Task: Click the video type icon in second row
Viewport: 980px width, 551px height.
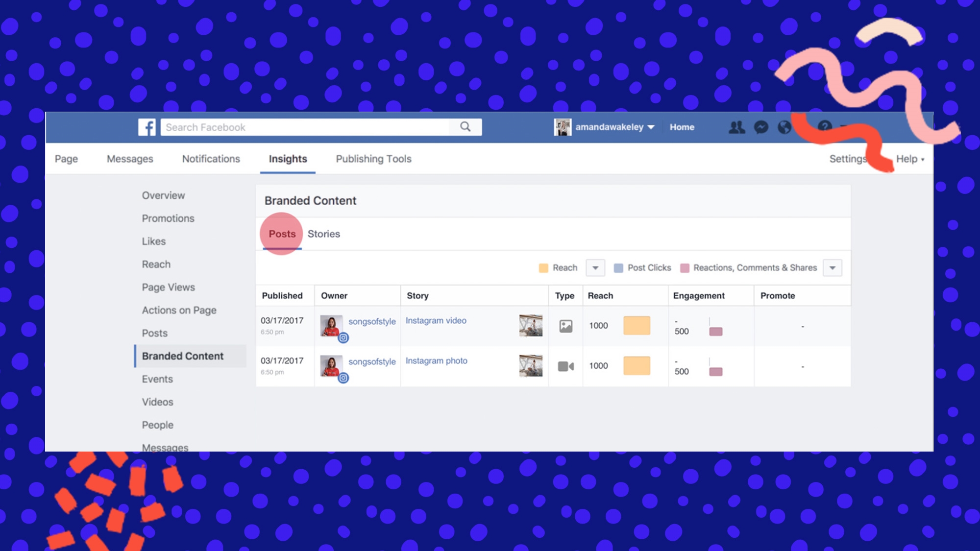Action: coord(565,366)
